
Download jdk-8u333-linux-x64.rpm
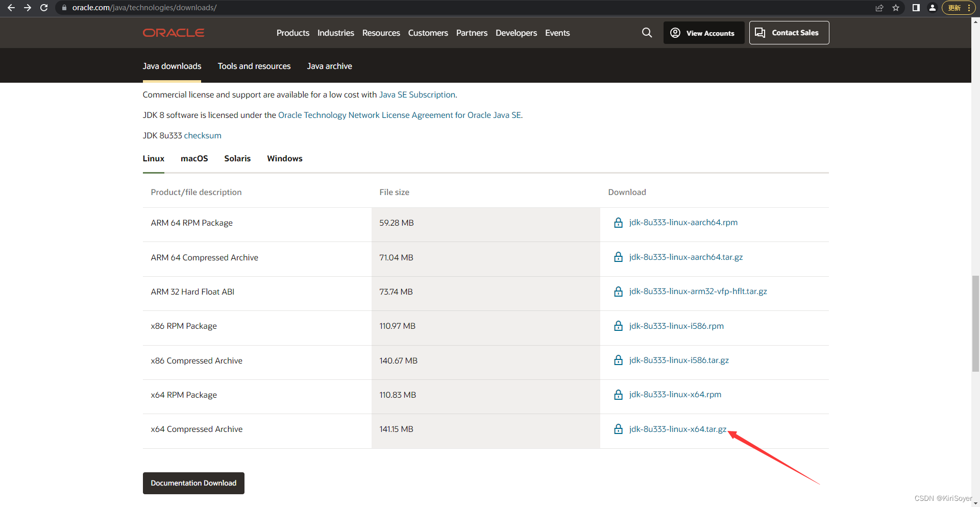click(x=675, y=395)
